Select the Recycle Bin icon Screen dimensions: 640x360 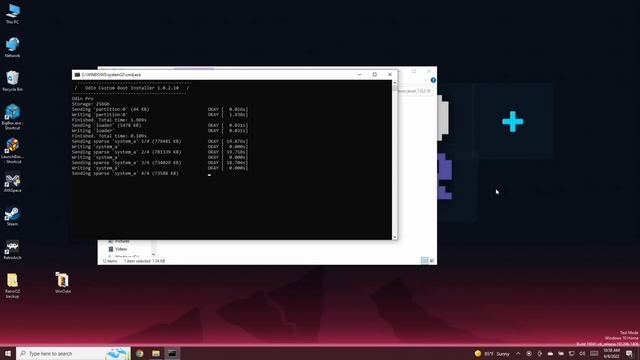pyautogui.click(x=12, y=81)
